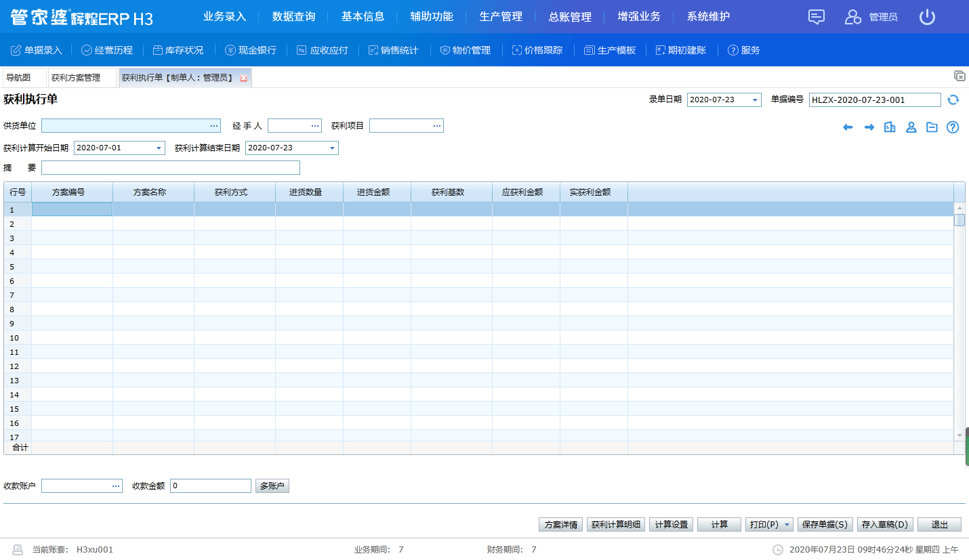Open 单据录入 toolbar shortcut
Image resolution: width=969 pixels, height=560 pixels.
37,50
